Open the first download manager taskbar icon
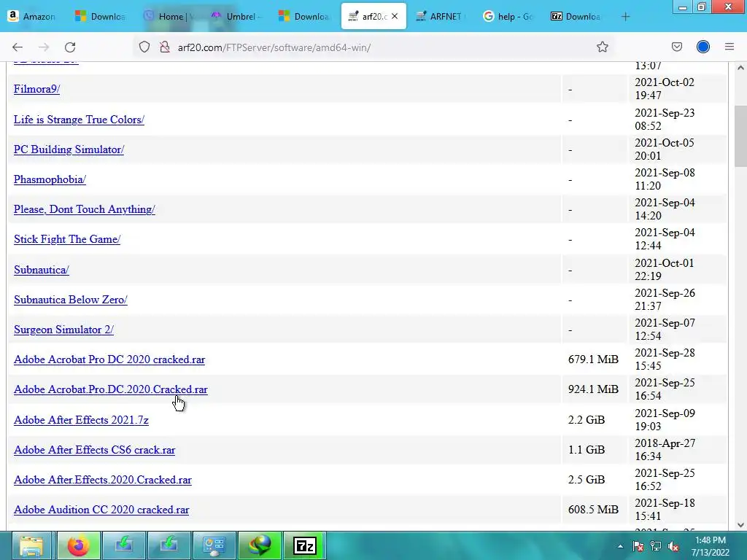The image size is (747, 560). coord(123,545)
